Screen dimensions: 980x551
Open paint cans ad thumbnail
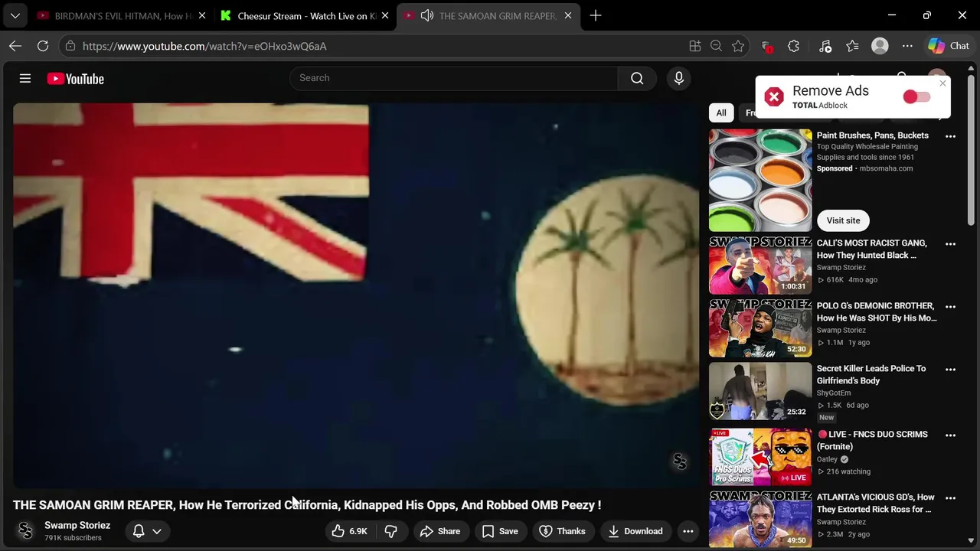coord(760,180)
